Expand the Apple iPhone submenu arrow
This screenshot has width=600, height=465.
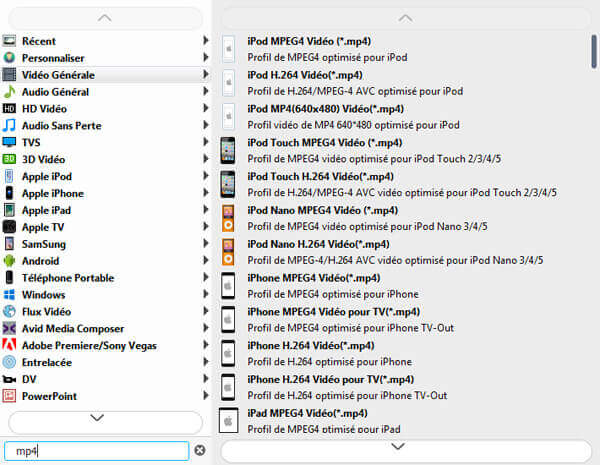coord(206,193)
